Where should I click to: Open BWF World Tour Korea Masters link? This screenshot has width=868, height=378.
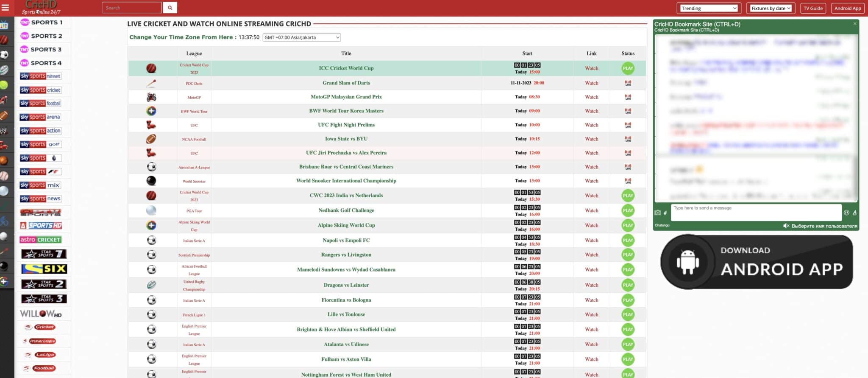[346, 111]
